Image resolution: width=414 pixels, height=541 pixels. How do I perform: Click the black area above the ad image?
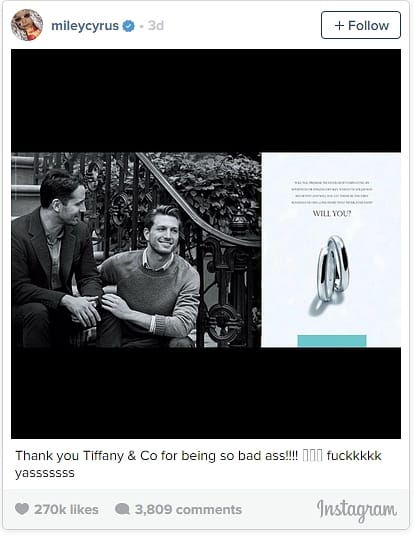pos(206,101)
